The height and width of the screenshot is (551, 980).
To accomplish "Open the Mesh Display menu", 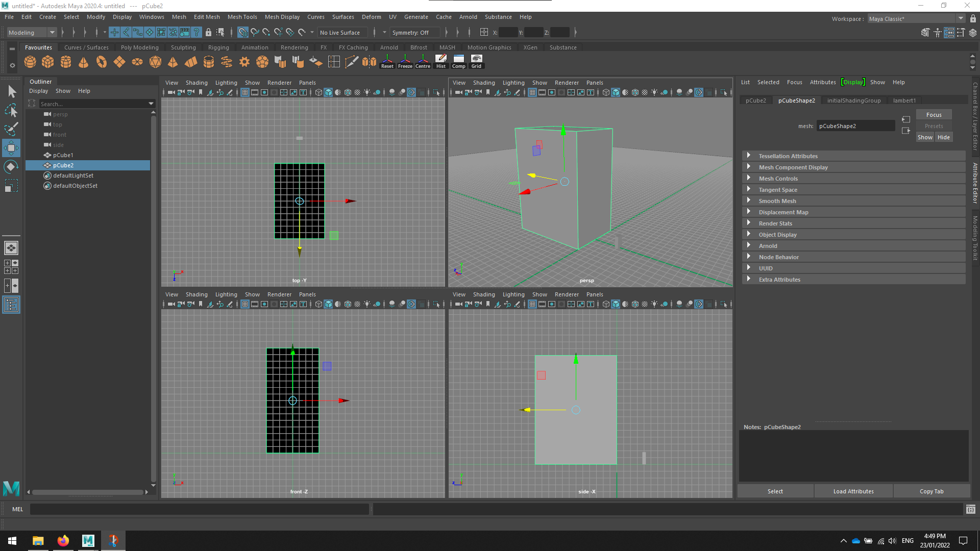I will coord(282,17).
